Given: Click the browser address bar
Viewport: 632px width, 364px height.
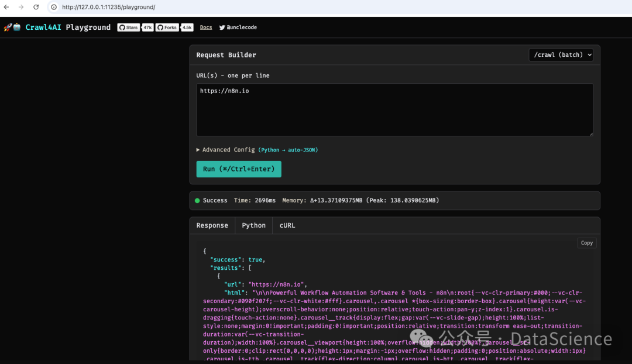Looking at the screenshot, I should coord(176,7).
